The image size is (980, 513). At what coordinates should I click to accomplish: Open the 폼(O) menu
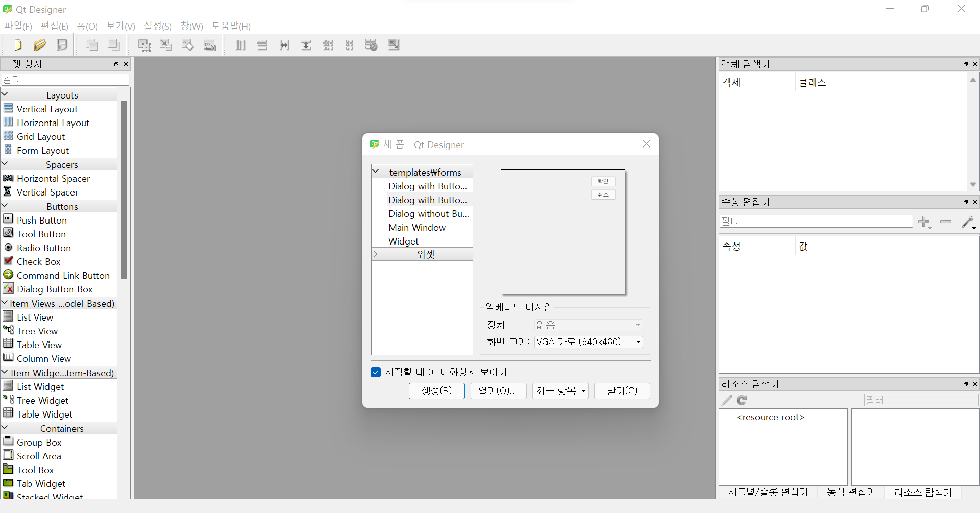tap(87, 26)
